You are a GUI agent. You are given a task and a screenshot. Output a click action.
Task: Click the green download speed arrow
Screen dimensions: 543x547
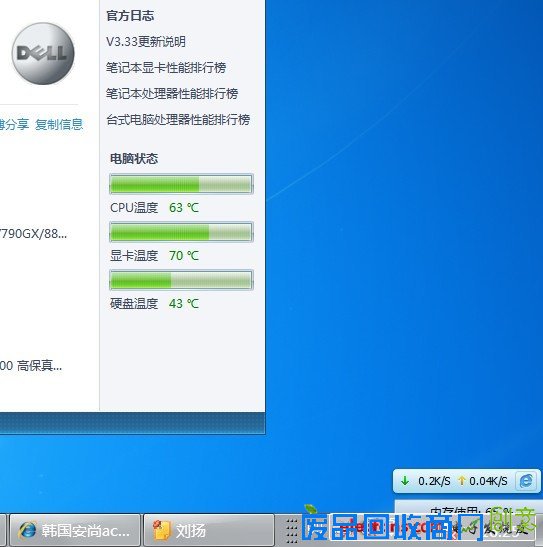405,481
